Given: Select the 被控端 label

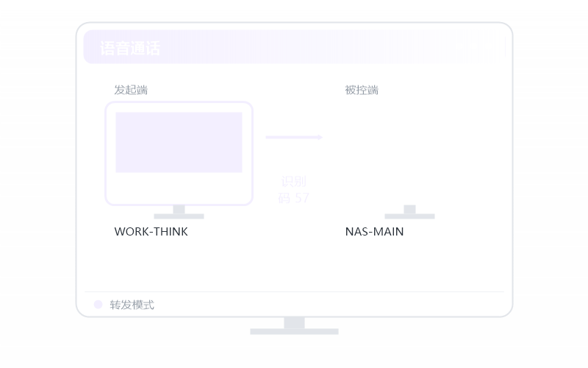Looking at the screenshot, I should [x=362, y=90].
